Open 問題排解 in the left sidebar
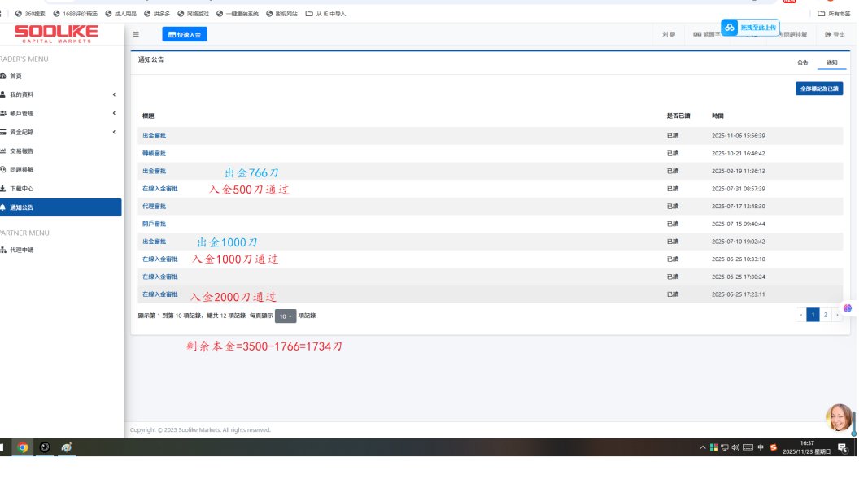The width and height of the screenshot is (868, 488). (x=22, y=170)
